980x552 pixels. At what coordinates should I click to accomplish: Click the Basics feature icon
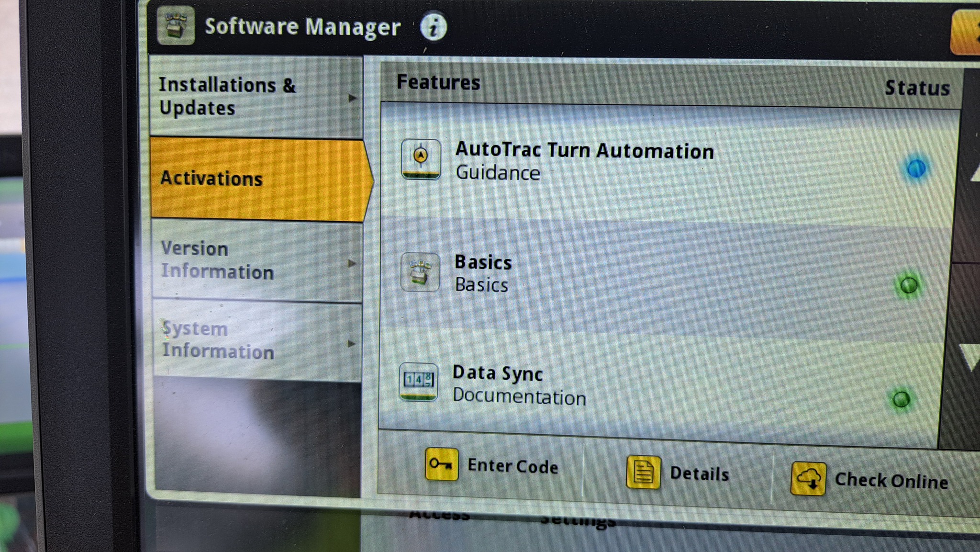[420, 272]
